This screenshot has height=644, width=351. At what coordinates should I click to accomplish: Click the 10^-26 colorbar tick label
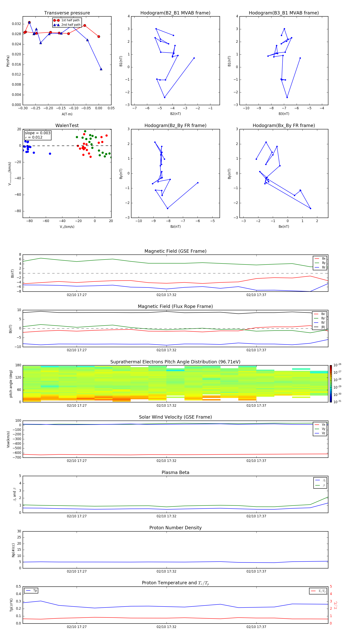click(x=337, y=365)
